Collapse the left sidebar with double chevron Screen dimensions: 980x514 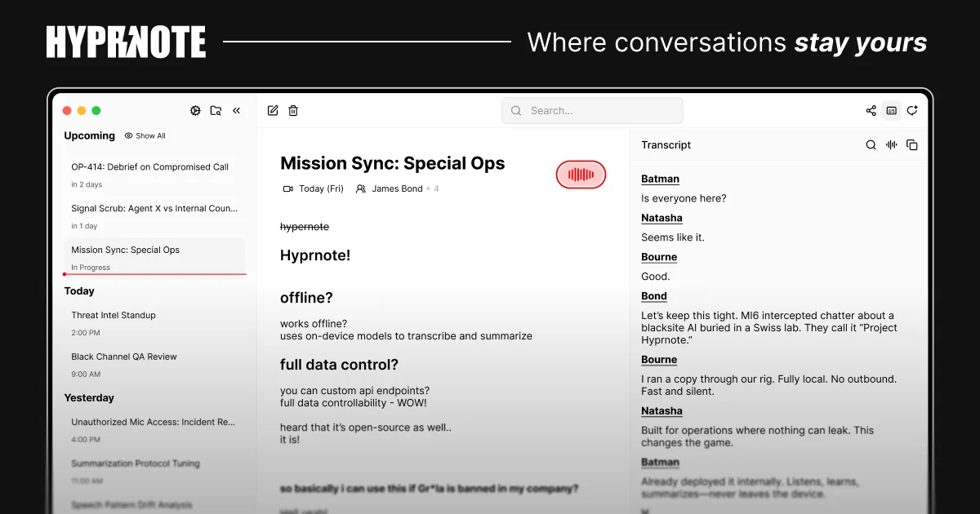click(237, 111)
